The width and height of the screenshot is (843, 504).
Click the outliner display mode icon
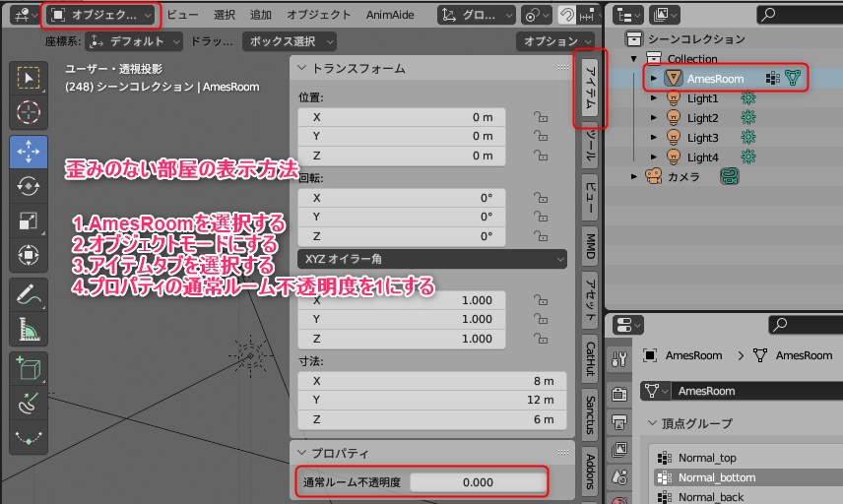pos(627,15)
